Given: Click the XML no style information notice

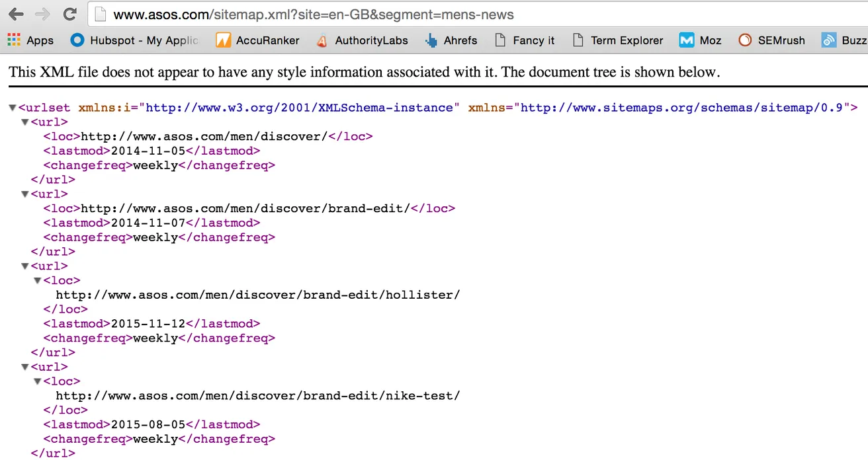Looking at the screenshot, I should click(x=365, y=72).
